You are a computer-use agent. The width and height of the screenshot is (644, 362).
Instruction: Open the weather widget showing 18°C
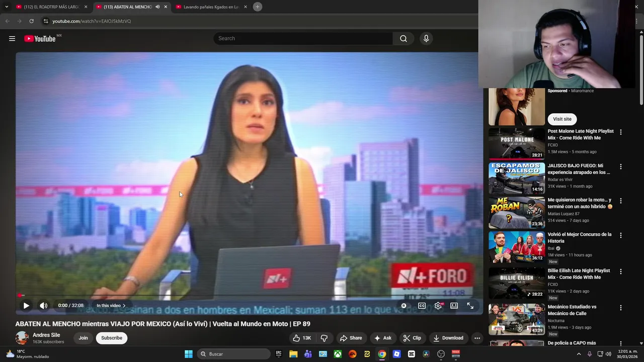click(28, 354)
